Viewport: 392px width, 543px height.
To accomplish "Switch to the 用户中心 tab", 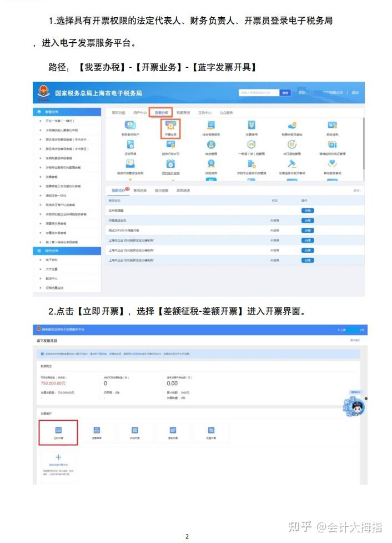I will tap(140, 113).
